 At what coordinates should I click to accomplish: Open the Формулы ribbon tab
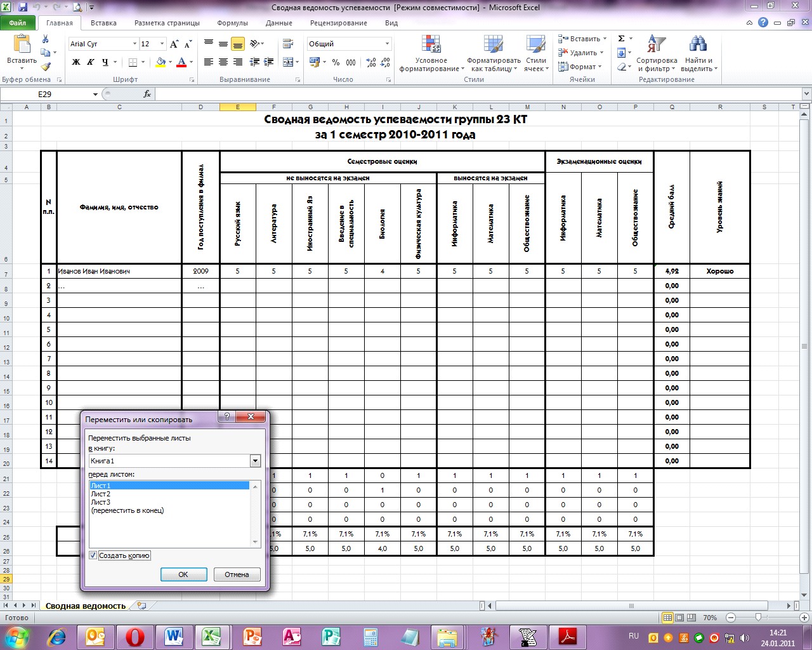click(x=232, y=23)
